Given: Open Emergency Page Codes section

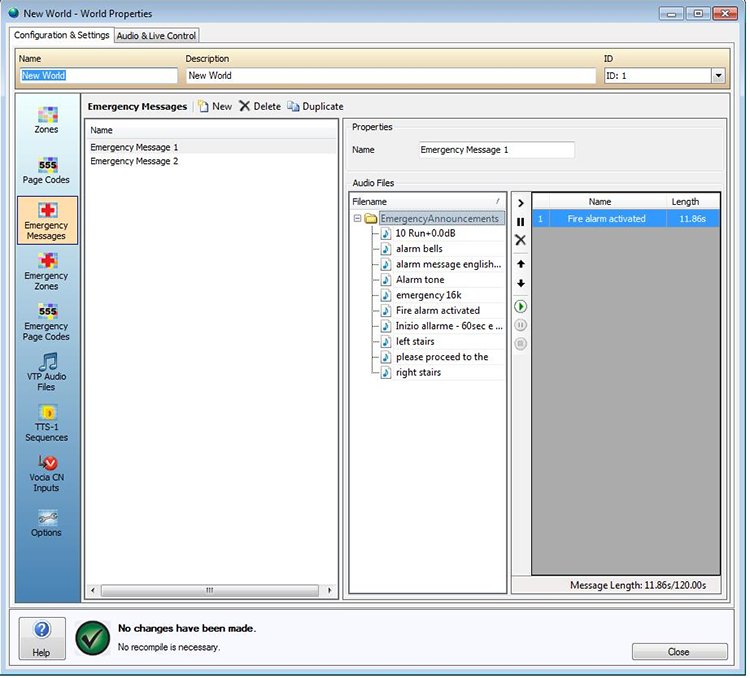Looking at the screenshot, I should pyautogui.click(x=46, y=322).
